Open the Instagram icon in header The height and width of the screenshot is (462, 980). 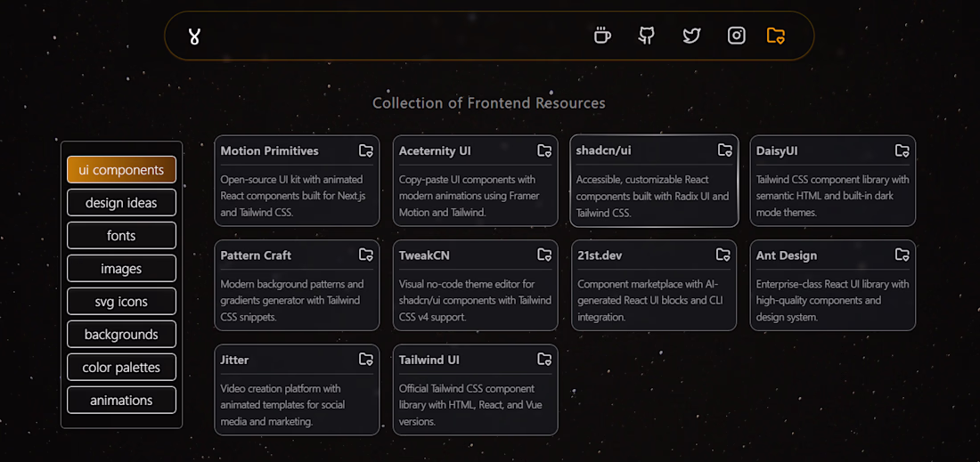[x=736, y=36]
